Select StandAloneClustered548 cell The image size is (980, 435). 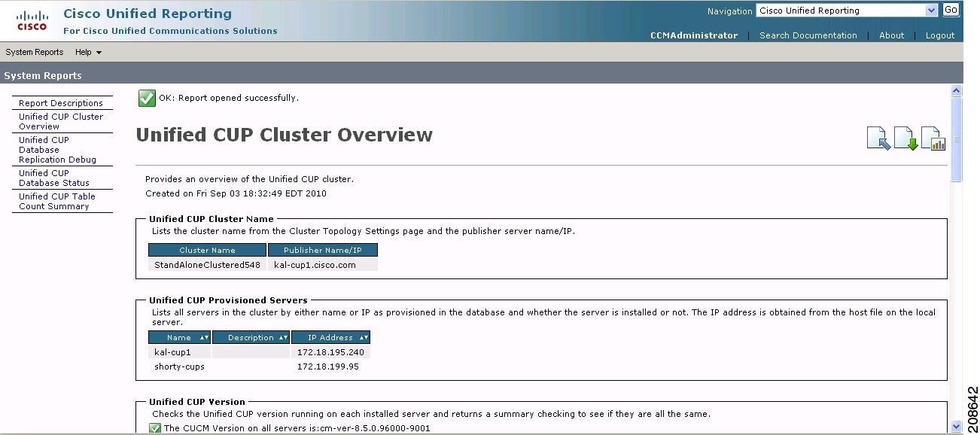point(207,265)
